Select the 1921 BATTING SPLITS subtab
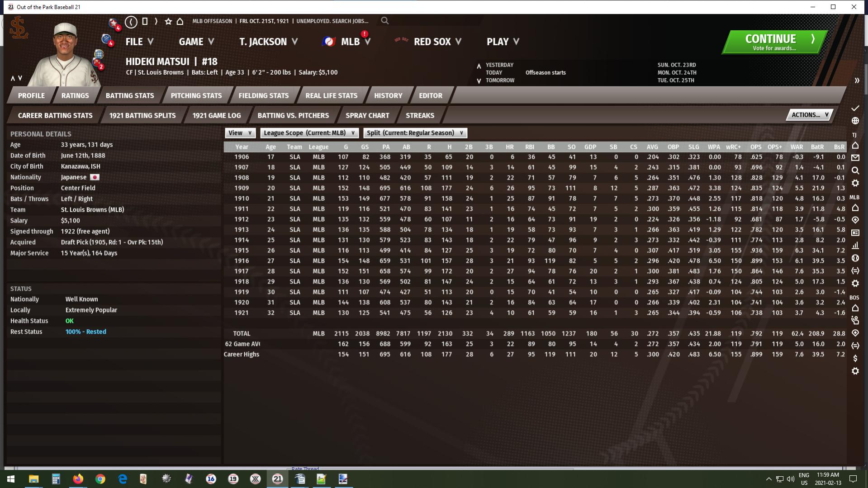Image resolution: width=868 pixels, height=488 pixels. (x=142, y=115)
